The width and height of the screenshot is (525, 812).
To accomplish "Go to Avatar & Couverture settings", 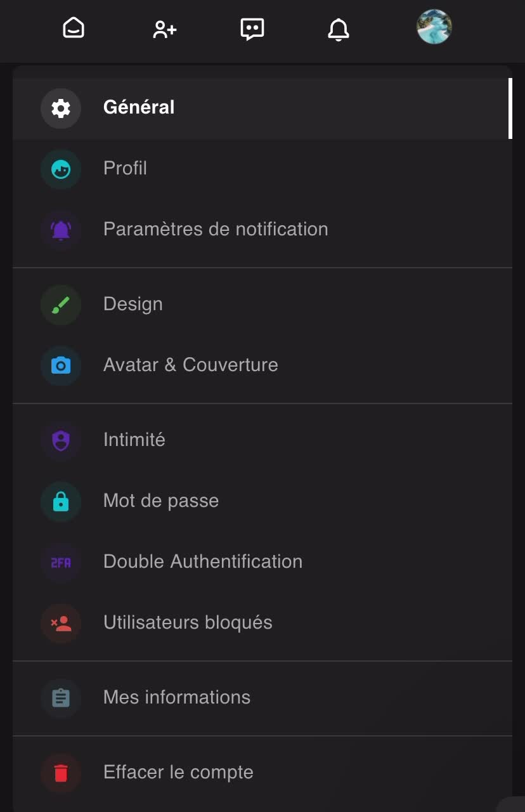I will tap(190, 365).
